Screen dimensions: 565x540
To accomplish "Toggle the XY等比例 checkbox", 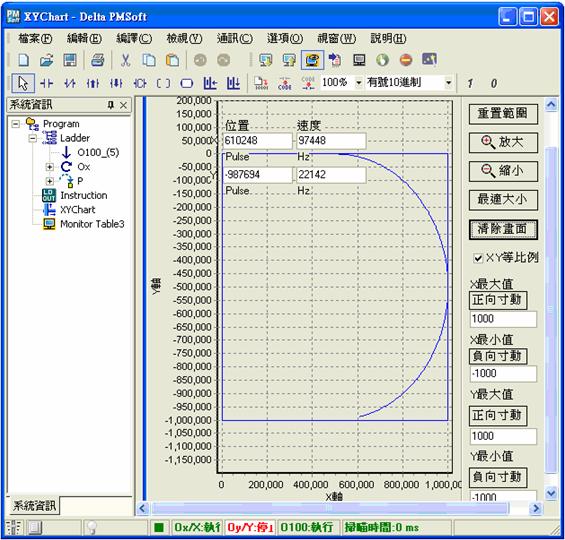I will click(478, 258).
